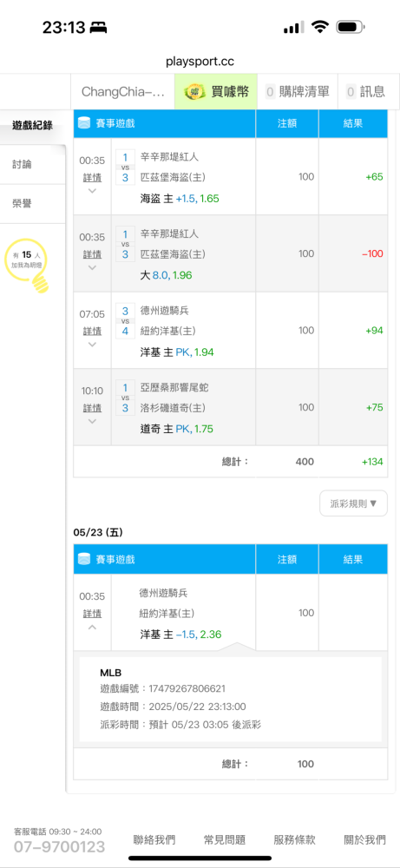Viewport: 400px width, 868px height.
Task: Click the 買噱幣 coin icon
Action: click(x=192, y=91)
